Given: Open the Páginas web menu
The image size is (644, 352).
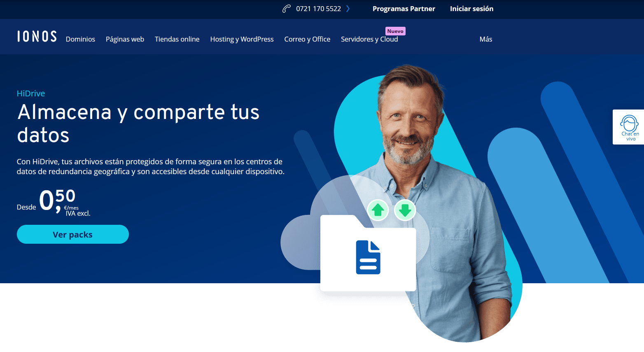Looking at the screenshot, I should pyautogui.click(x=125, y=39).
